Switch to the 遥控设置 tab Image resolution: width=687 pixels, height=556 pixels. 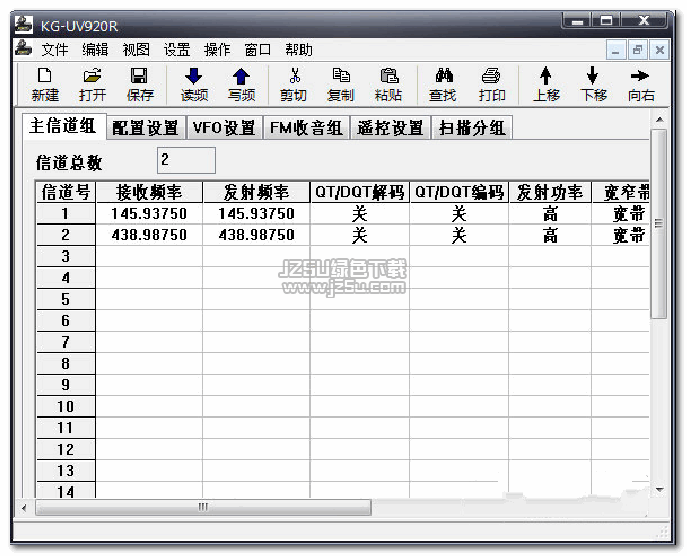click(x=390, y=128)
